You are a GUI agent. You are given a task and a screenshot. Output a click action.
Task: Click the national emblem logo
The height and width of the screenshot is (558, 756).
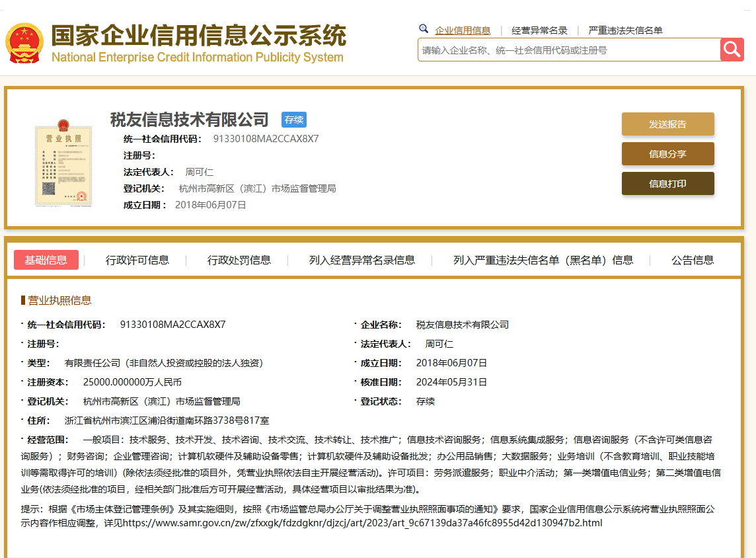pos(24,44)
